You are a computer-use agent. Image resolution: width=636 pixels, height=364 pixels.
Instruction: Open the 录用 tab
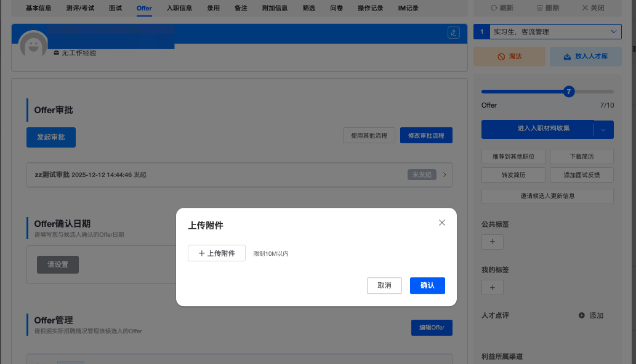tap(214, 8)
